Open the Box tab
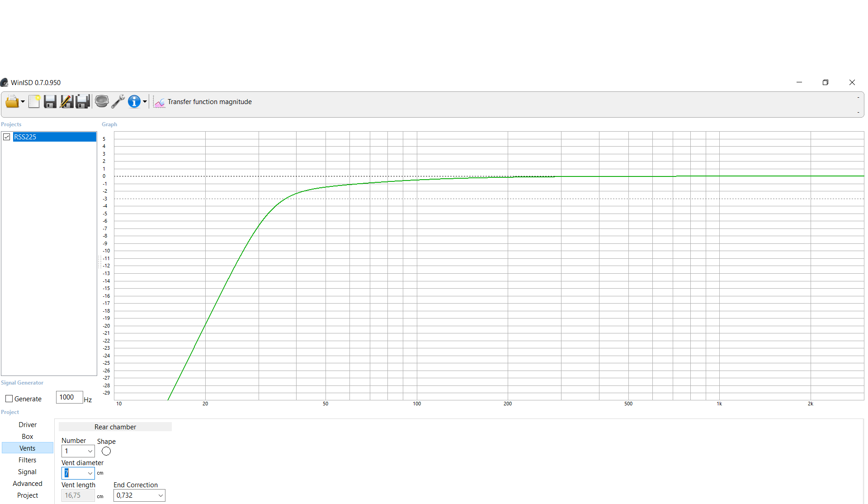The width and height of the screenshot is (868, 504). (28, 437)
